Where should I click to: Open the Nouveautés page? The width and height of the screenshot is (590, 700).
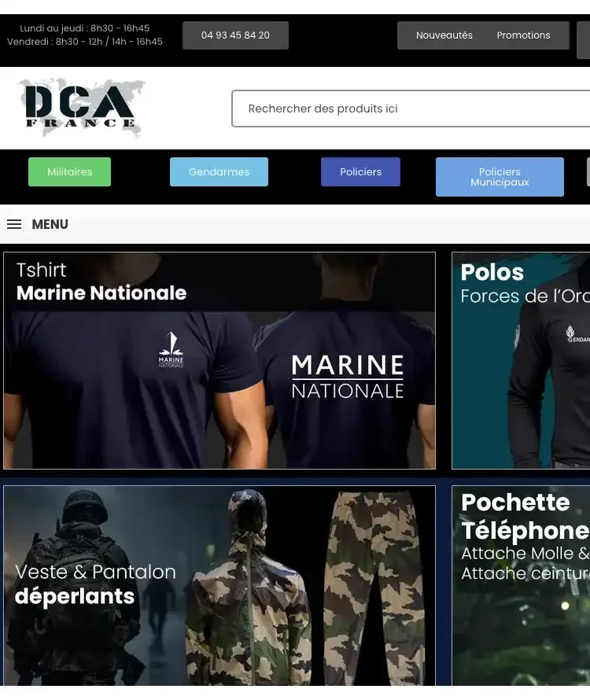(x=444, y=35)
